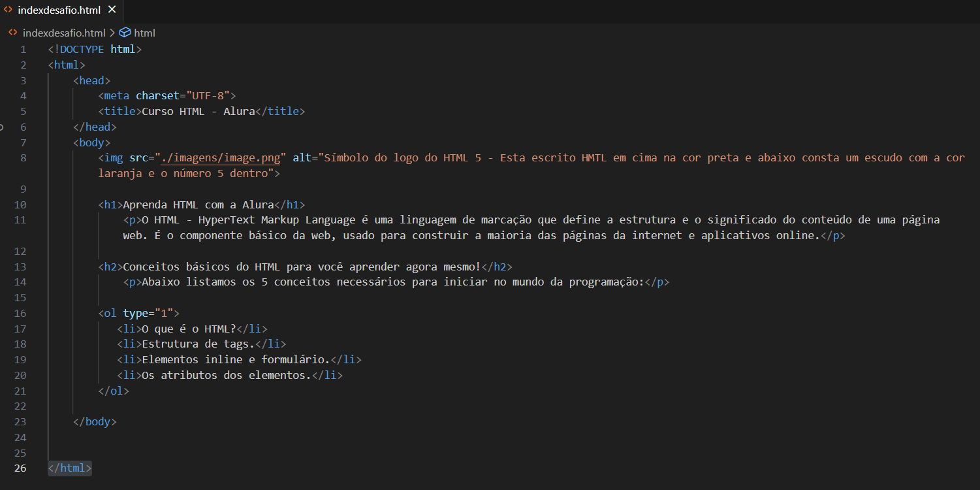
Task: Click the list item 'O que é o HTML?'
Action: point(189,329)
